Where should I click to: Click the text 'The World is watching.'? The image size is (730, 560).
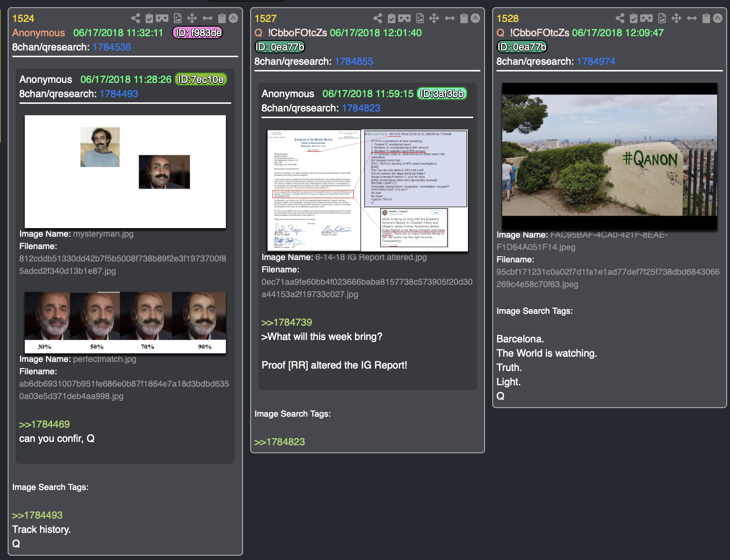547,353
